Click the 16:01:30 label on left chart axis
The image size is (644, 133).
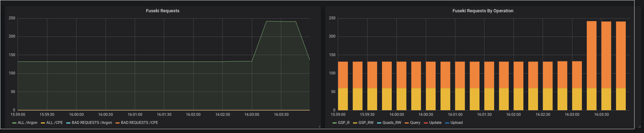tap(164, 115)
